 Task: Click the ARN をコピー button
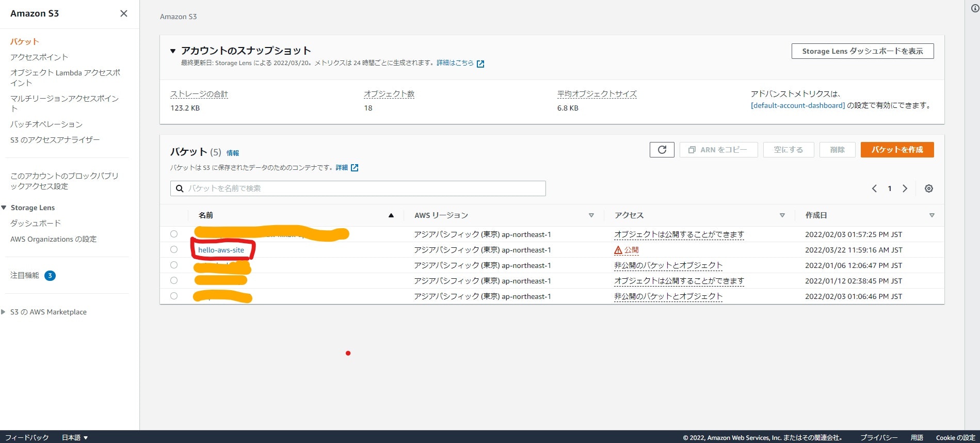coord(718,150)
